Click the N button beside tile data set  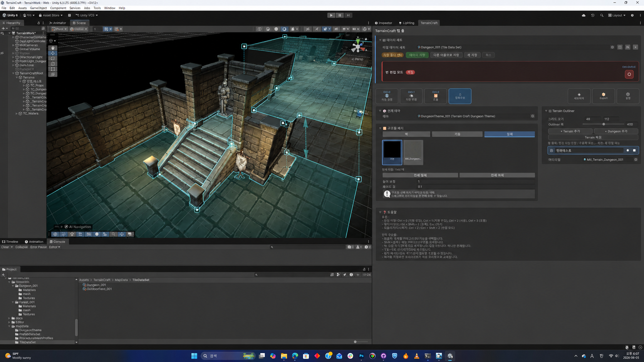(627, 47)
